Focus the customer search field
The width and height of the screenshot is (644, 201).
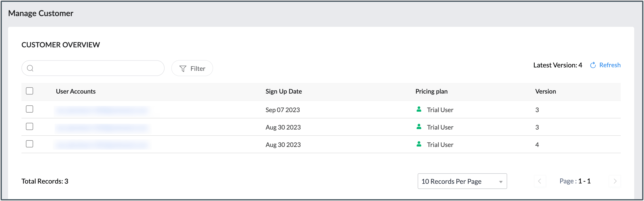97,68
